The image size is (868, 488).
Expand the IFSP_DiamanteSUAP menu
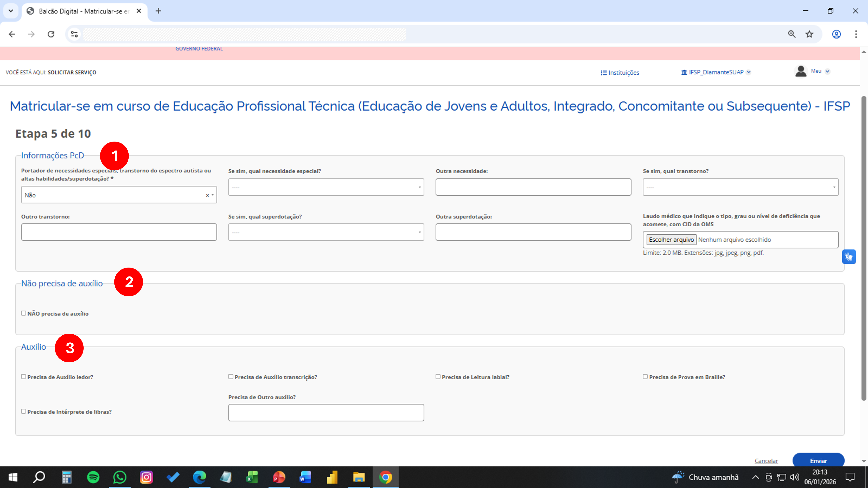[x=716, y=72]
